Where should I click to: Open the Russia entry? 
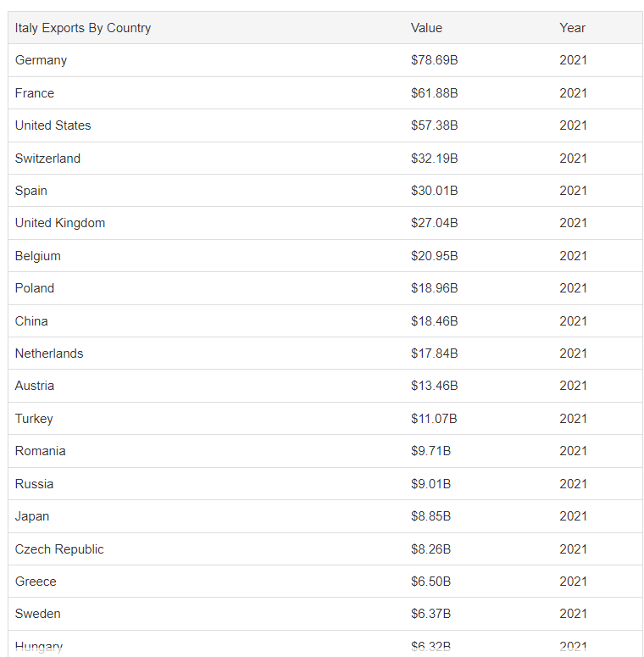34,484
